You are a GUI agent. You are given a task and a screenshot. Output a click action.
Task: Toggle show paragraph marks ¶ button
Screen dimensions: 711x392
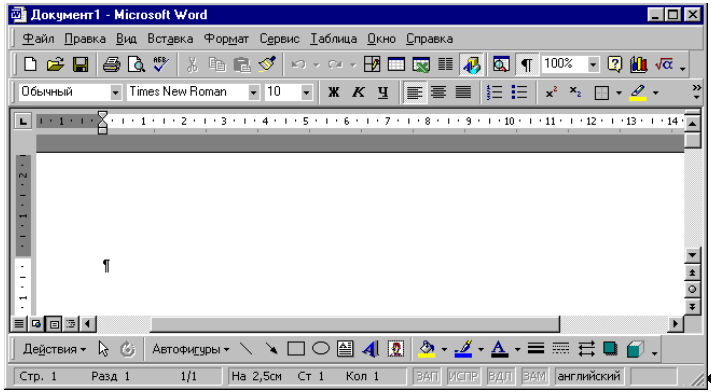coord(526,64)
